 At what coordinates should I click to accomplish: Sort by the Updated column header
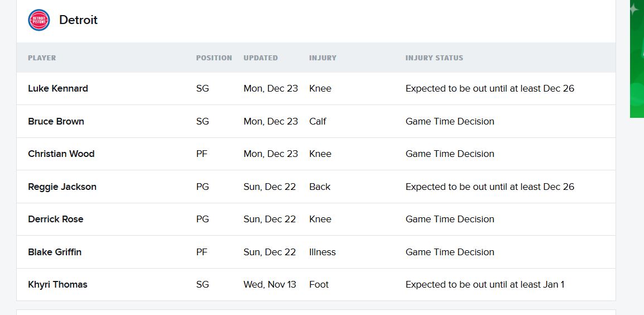[x=261, y=58]
